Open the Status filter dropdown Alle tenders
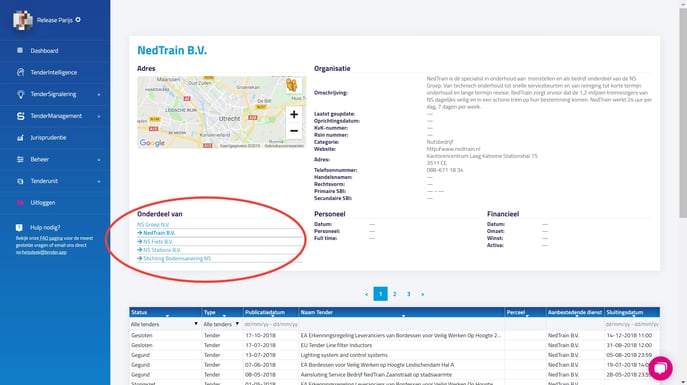This screenshot has height=385, width=687. tap(164, 324)
